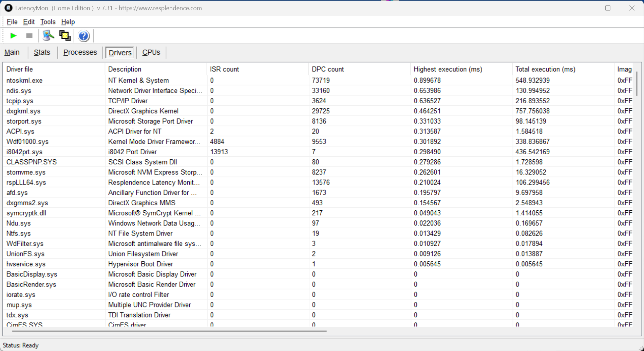Screen dimensions: 644x351
Task: Sort by the ISR count column header
Action: (258, 69)
